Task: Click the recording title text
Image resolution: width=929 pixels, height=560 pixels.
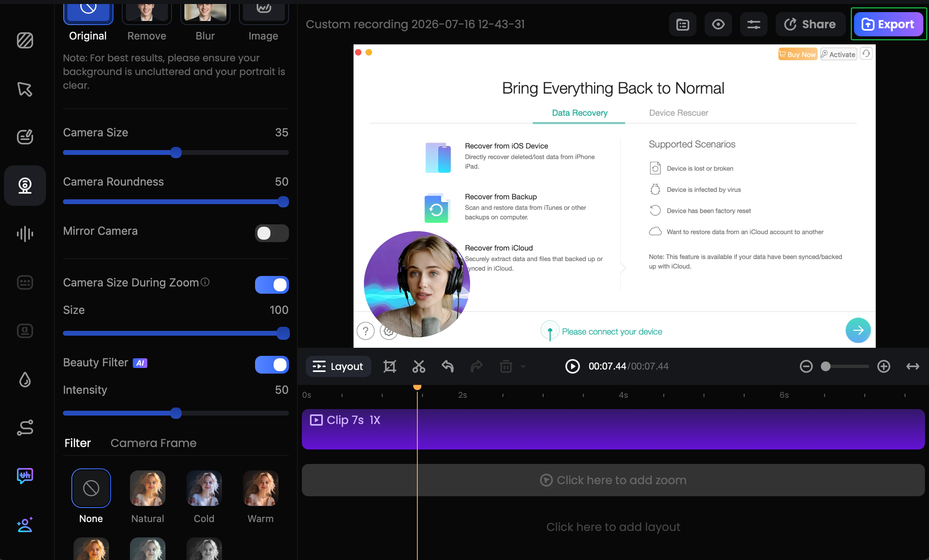Action: tap(415, 24)
